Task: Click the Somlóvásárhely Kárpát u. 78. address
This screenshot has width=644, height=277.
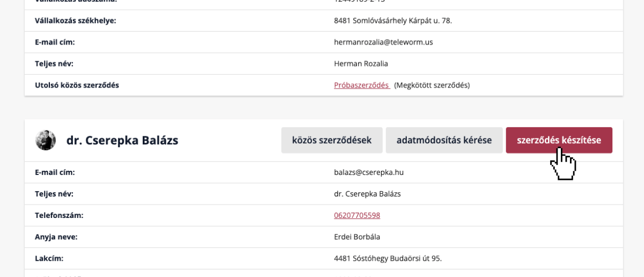Action: pos(393,20)
